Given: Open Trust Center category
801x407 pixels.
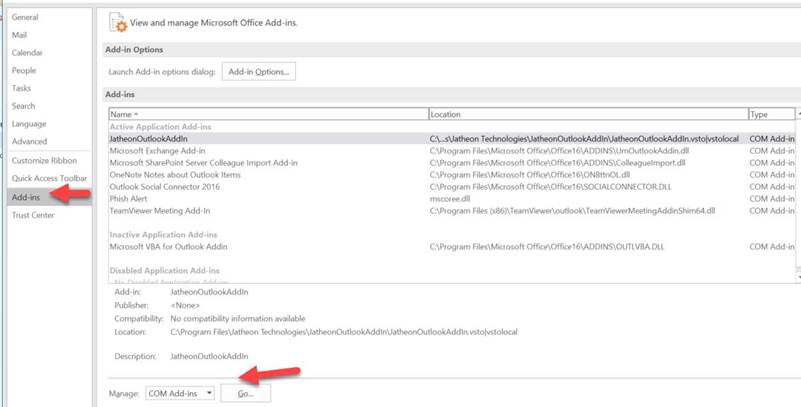Looking at the screenshot, I should (x=33, y=216).
